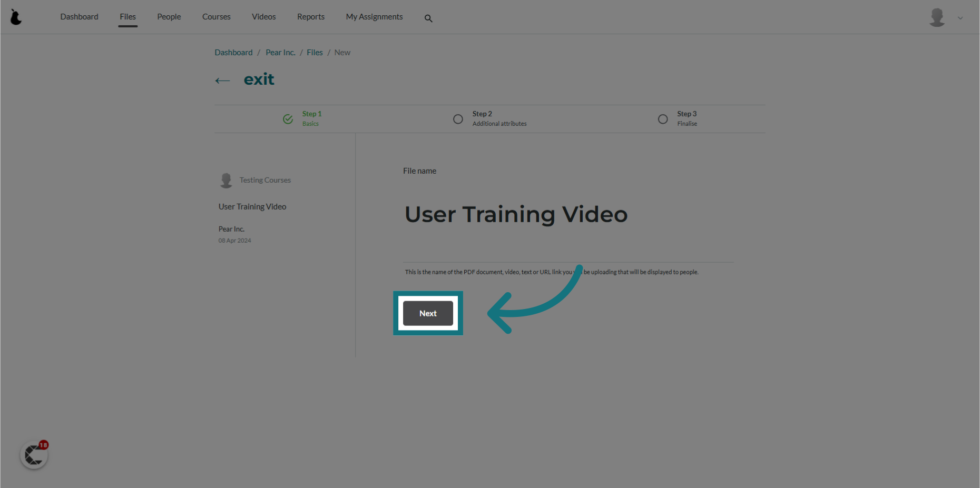Click User Training Video in left summary

pyautogui.click(x=252, y=207)
